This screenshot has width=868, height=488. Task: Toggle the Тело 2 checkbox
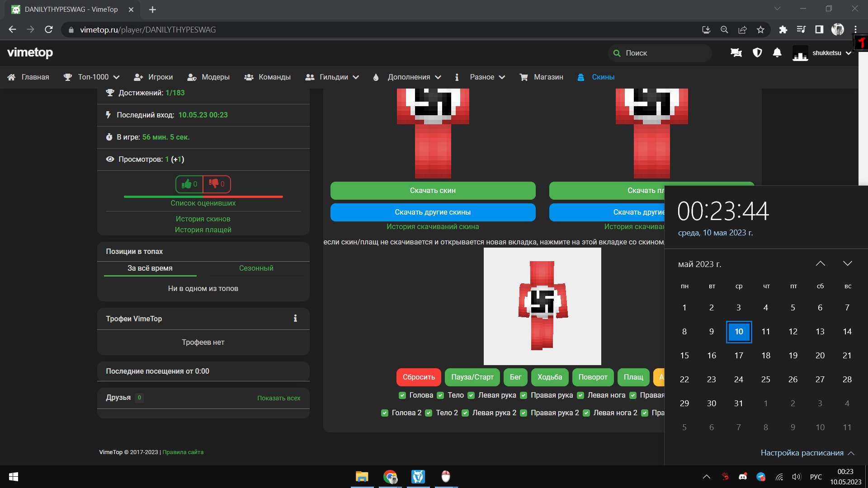click(429, 413)
